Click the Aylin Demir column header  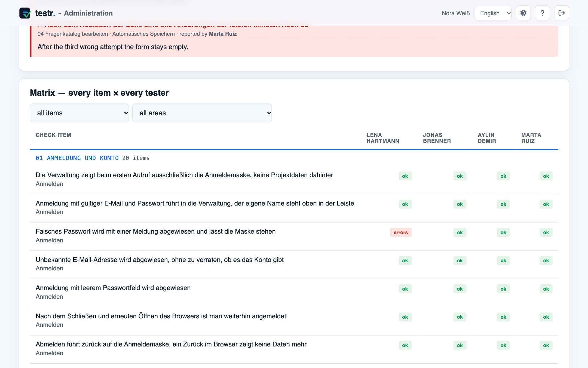tap(487, 138)
